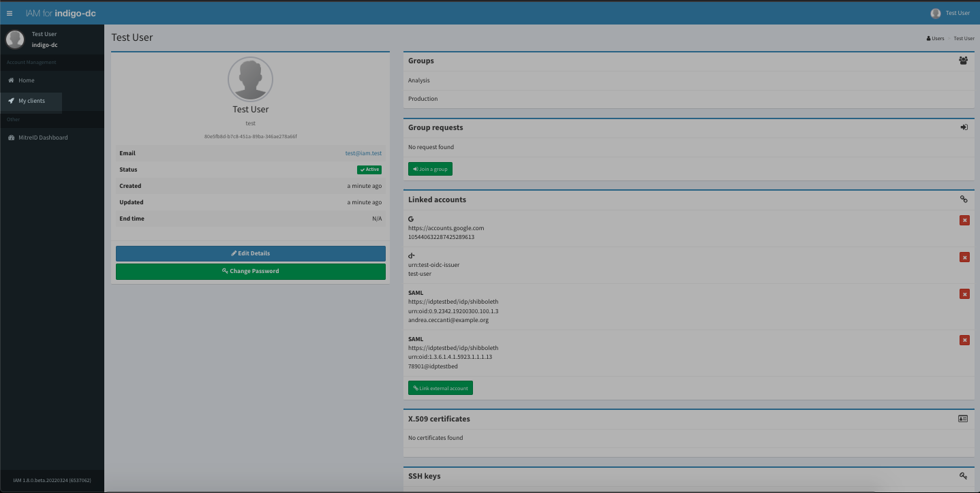Click the Join a group button
980x493 pixels.
pyautogui.click(x=430, y=169)
